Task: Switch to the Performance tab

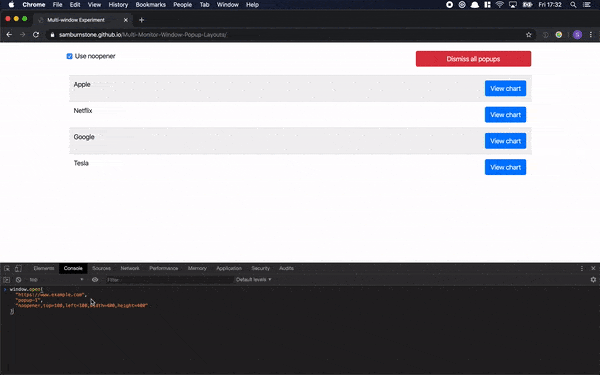Action: [x=164, y=268]
